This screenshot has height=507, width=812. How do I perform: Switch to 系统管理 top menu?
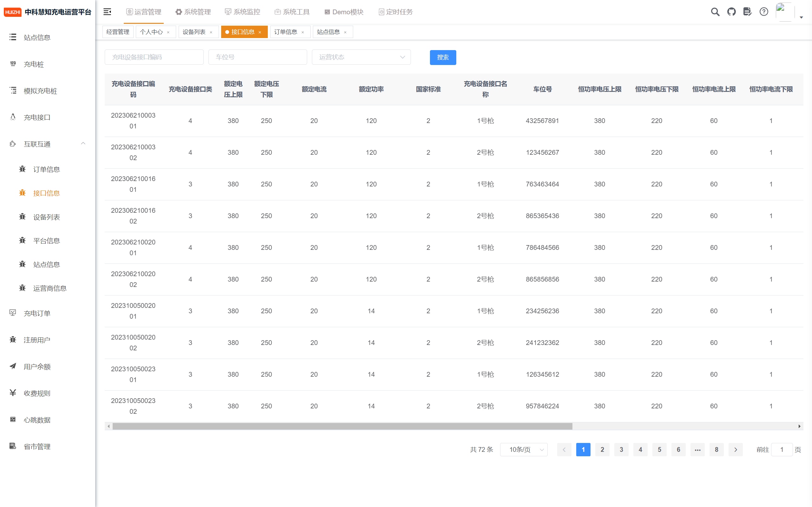coord(193,12)
